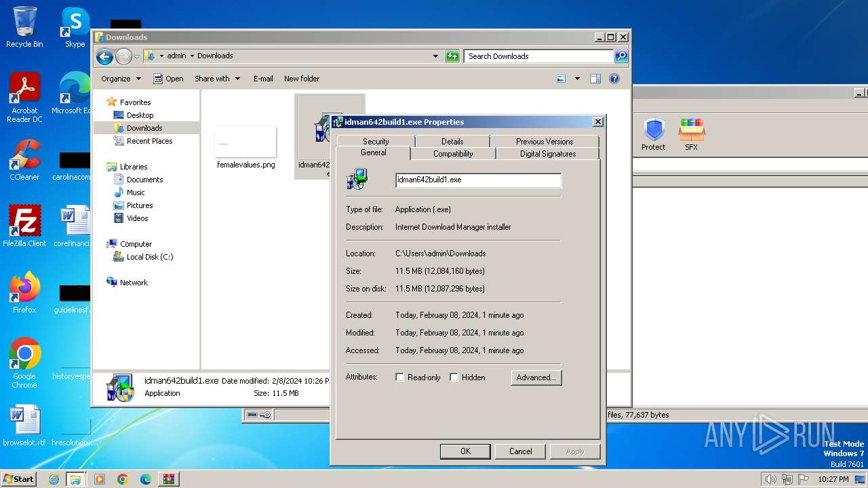This screenshot has height=488, width=868.
Task: Switch to the Details tab
Action: click(452, 141)
